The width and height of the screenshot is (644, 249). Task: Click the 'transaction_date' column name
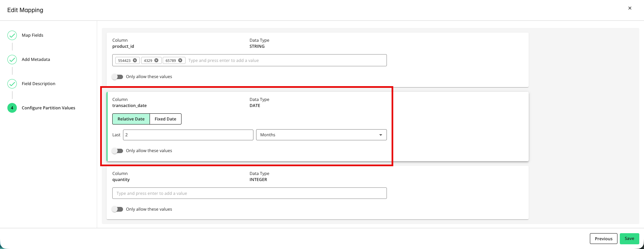pos(129,106)
